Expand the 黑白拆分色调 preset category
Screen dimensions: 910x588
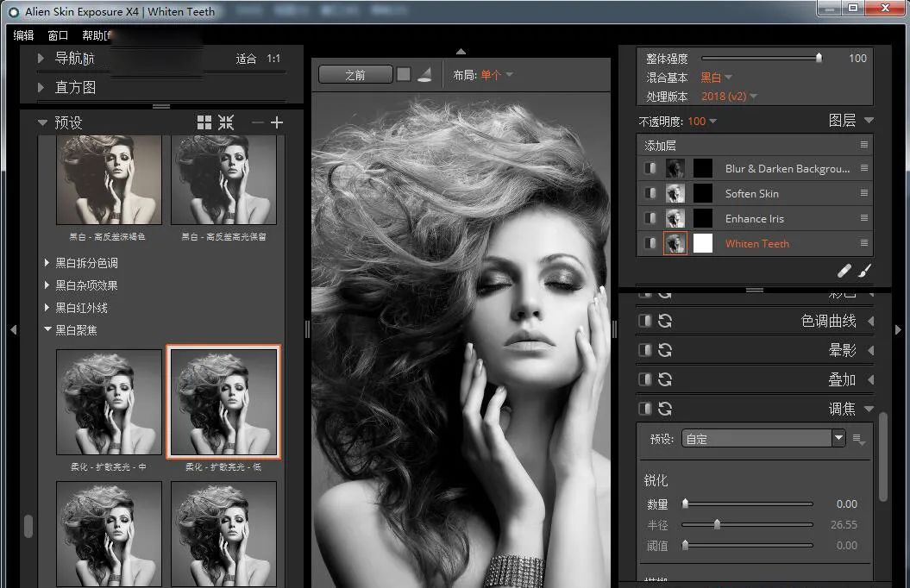47,263
